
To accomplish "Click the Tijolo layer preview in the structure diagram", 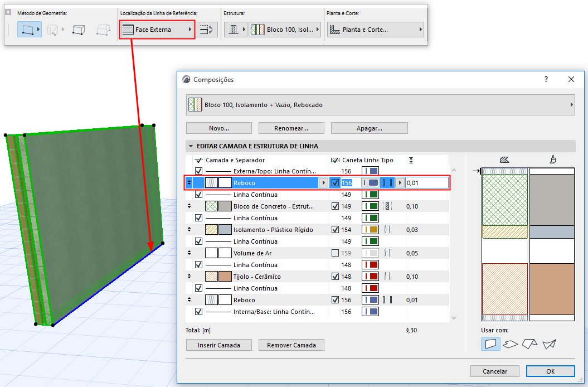I will (x=505, y=289).
